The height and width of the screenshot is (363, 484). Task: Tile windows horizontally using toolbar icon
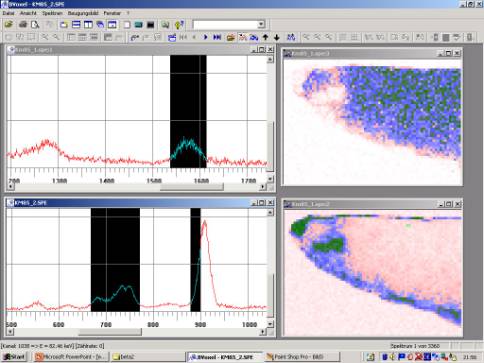point(76,25)
